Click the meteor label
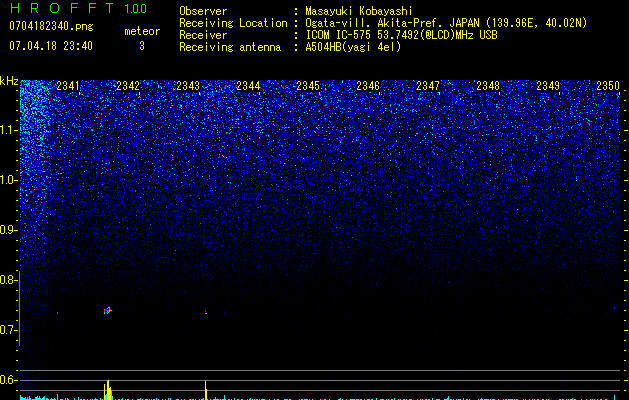This screenshot has width=629, height=400. [x=142, y=31]
